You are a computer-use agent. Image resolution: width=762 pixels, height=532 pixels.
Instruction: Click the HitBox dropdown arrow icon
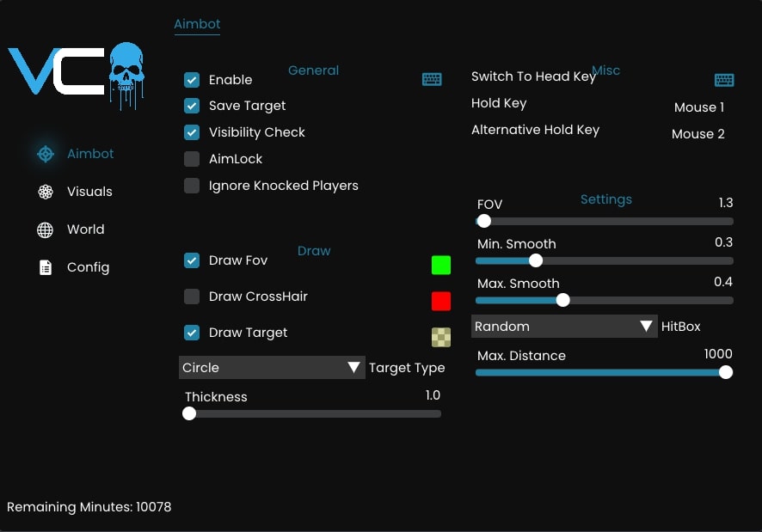(647, 327)
